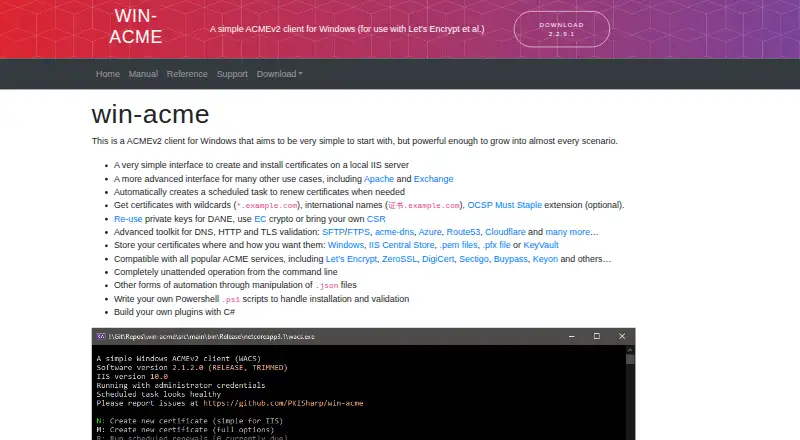Click the 'win-acme' page heading
Screen dimensions: 800x440
tap(151, 114)
